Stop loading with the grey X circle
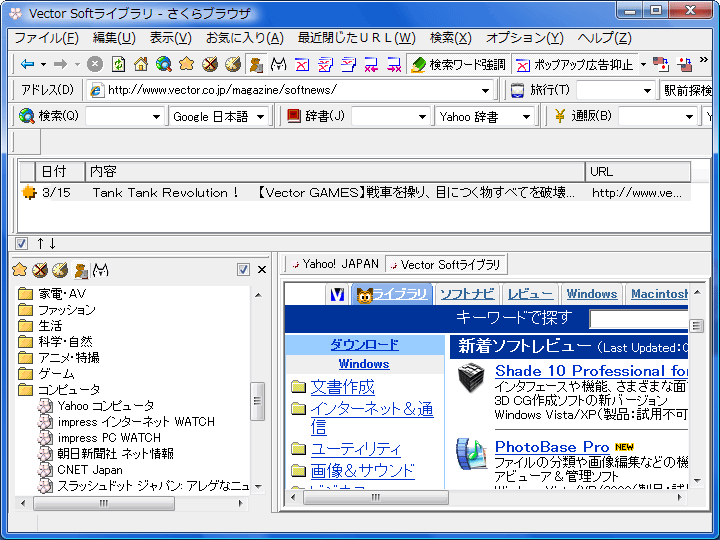Screen dimensions: 720x540 point(95,64)
